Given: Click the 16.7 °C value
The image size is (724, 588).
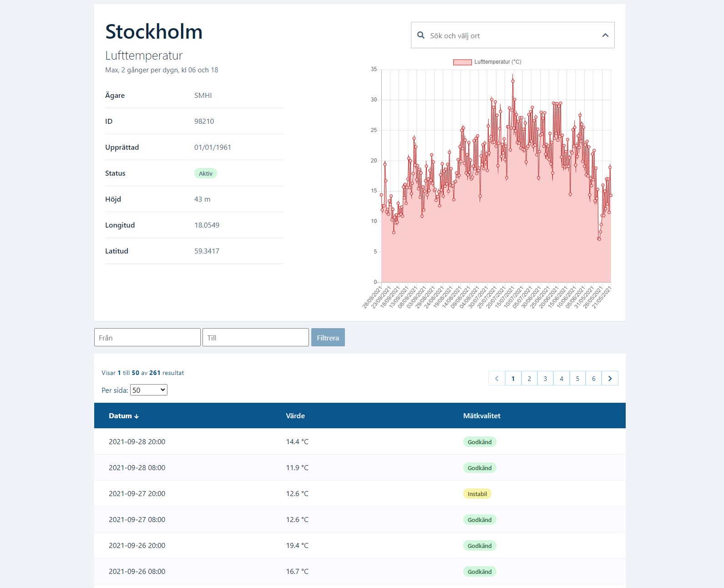Looking at the screenshot, I should (297, 571).
